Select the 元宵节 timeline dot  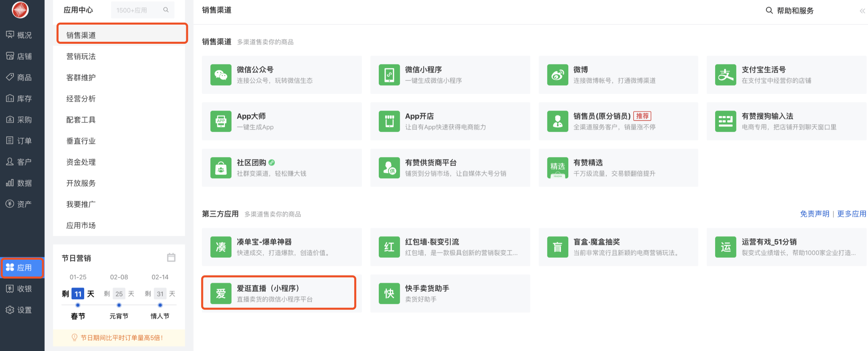coord(119,305)
